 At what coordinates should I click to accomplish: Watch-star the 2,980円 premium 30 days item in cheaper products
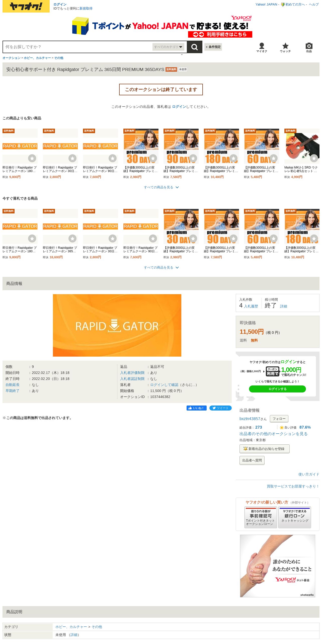point(153,158)
